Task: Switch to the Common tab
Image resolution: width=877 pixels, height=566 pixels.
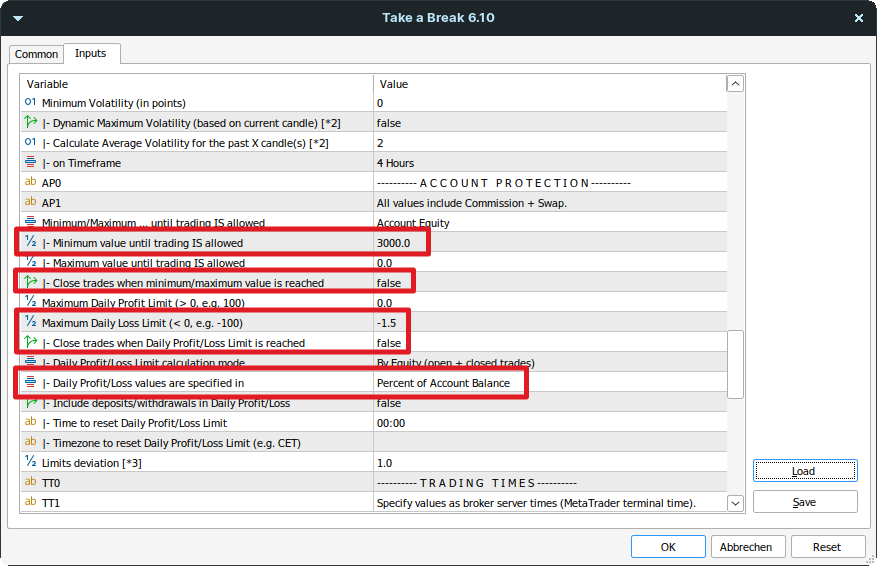Action: click(37, 54)
